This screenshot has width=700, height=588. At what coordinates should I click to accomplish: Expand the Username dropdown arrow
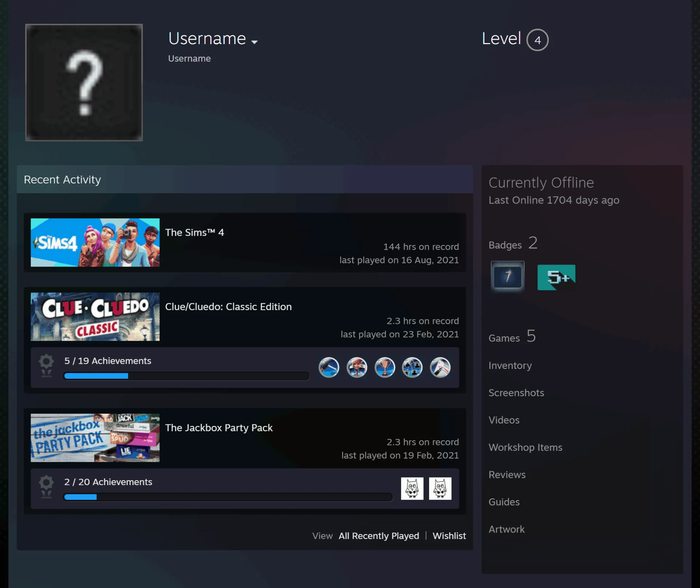(x=254, y=42)
